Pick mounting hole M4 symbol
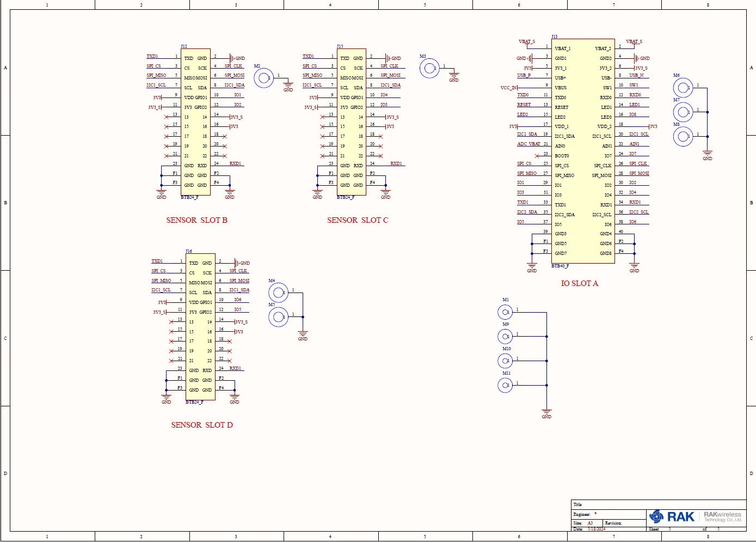This screenshot has width=756, height=542. click(278, 293)
